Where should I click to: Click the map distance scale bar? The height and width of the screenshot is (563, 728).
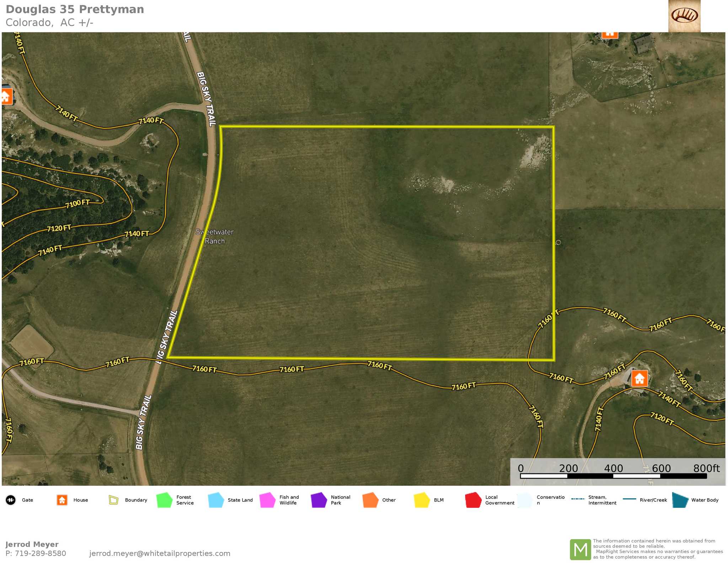point(613,476)
